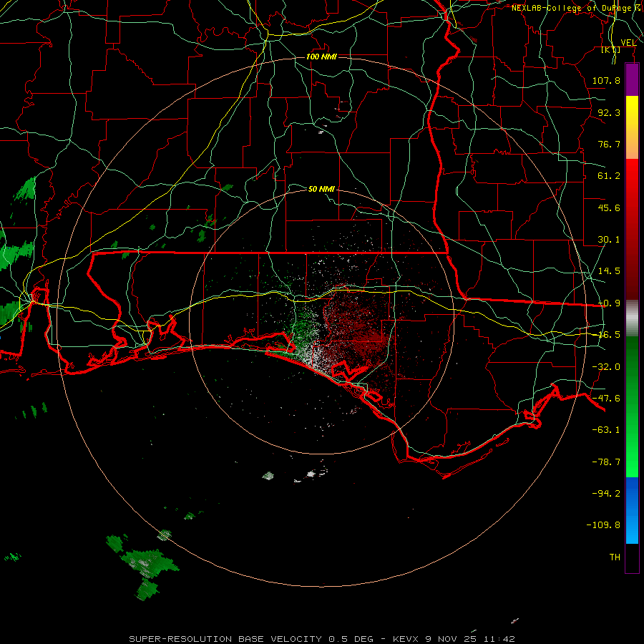
Task: Click the 0.5 DEG elevation angle text
Action: [x=351, y=639]
